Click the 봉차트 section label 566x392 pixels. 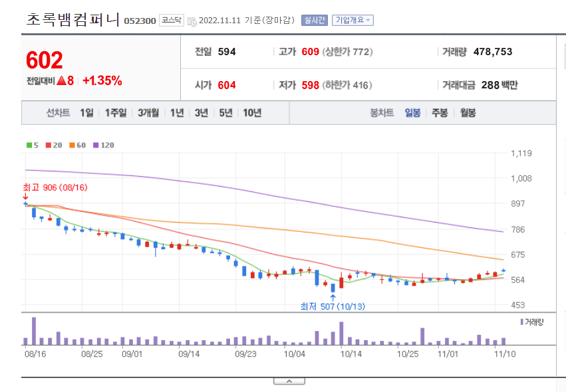[x=382, y=113]
